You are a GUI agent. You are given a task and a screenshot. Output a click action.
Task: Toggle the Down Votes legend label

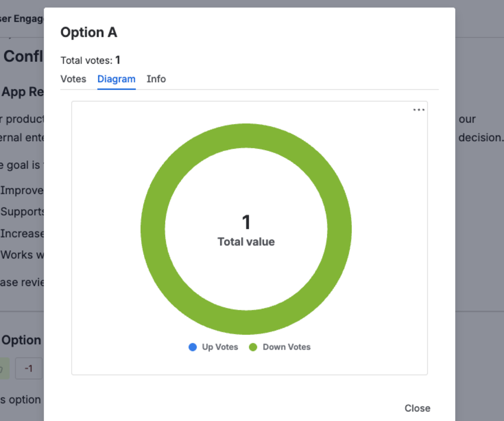[x=287, y=347]
